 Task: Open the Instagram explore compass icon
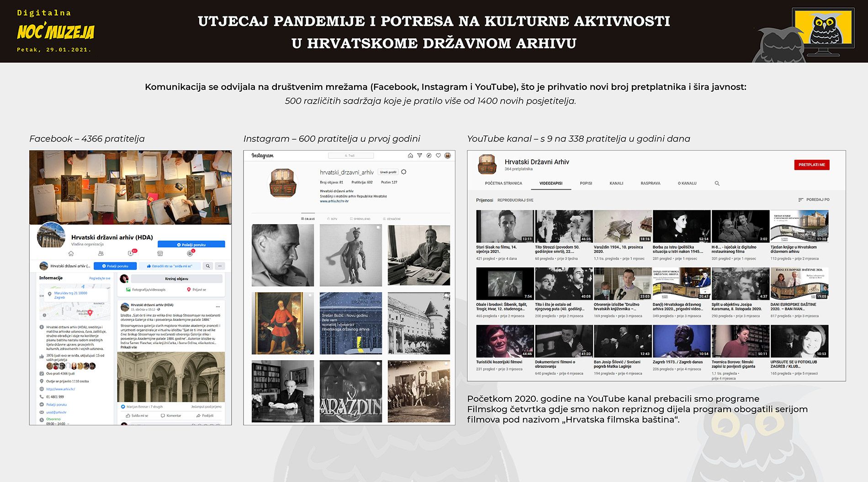tap(429, 156)
